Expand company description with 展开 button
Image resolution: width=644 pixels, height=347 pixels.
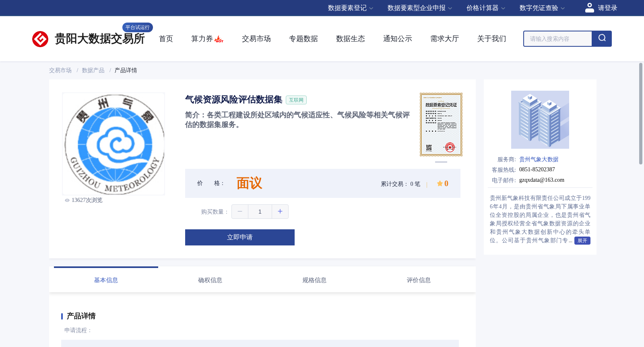[582, 241]
